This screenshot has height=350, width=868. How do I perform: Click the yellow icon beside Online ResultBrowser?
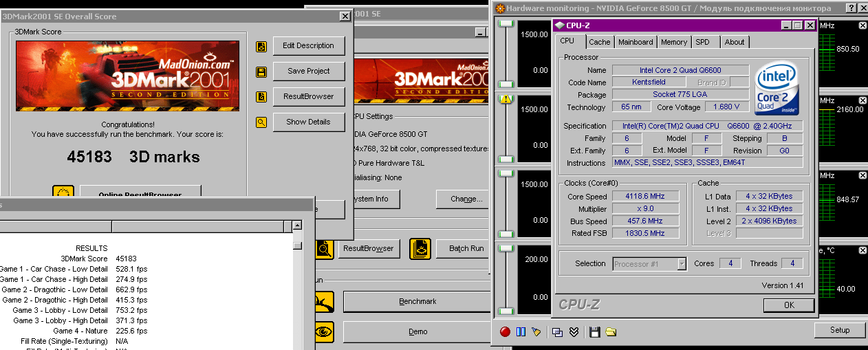click(x=63, y=193)
